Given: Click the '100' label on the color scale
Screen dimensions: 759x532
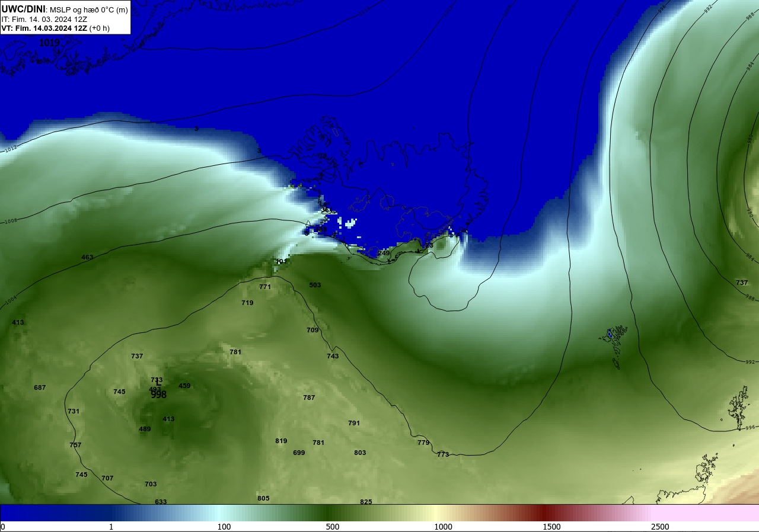Looking at the screenshot, I should coord(224,527).
